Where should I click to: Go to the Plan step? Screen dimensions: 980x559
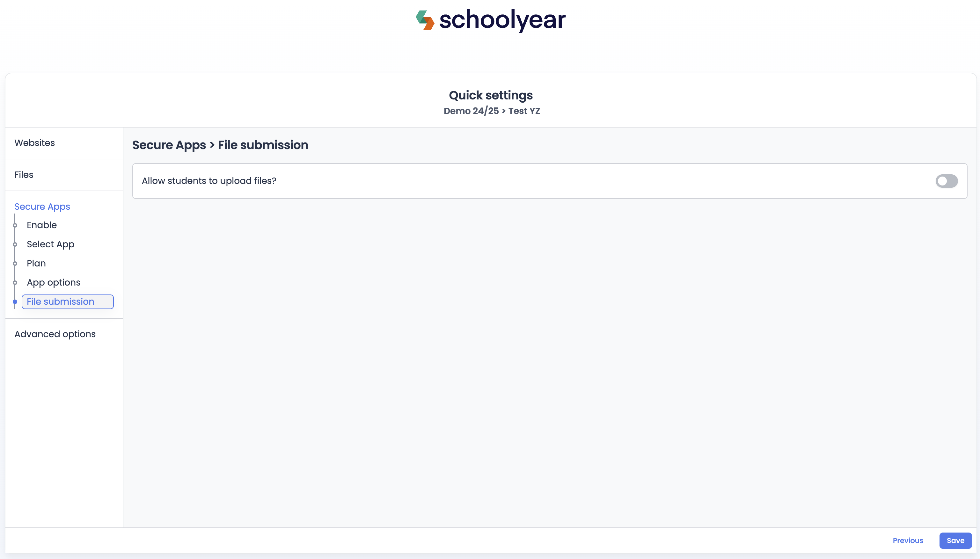pos(36,263)
